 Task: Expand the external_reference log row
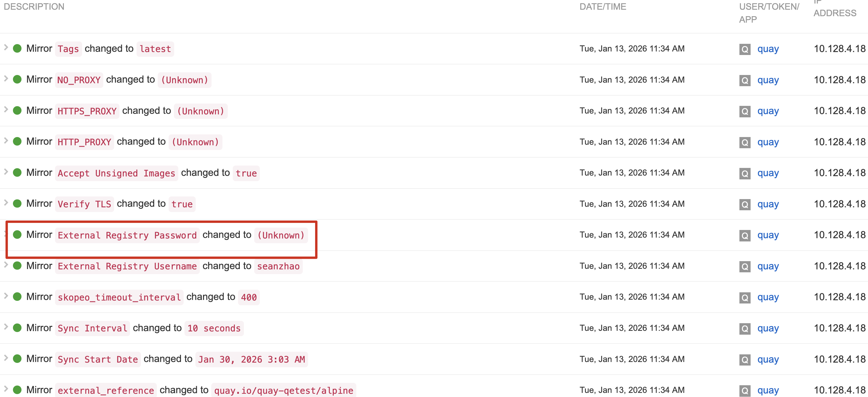point(6,389)
